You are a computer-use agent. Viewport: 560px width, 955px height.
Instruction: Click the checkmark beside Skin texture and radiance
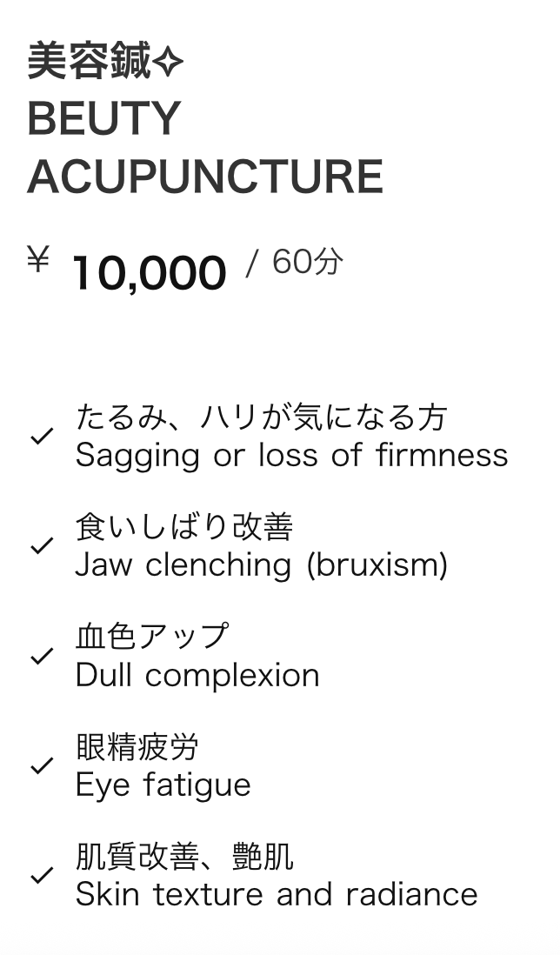[x=42, y=876]
